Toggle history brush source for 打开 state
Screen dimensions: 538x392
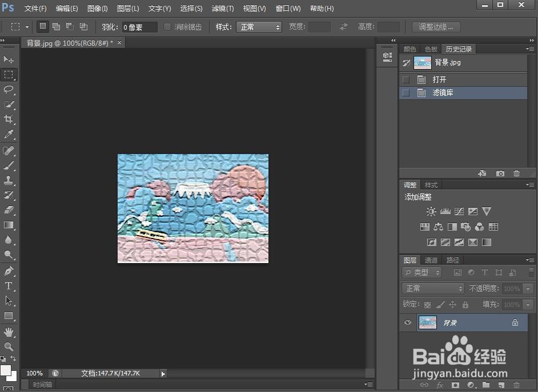click(406, 80)
